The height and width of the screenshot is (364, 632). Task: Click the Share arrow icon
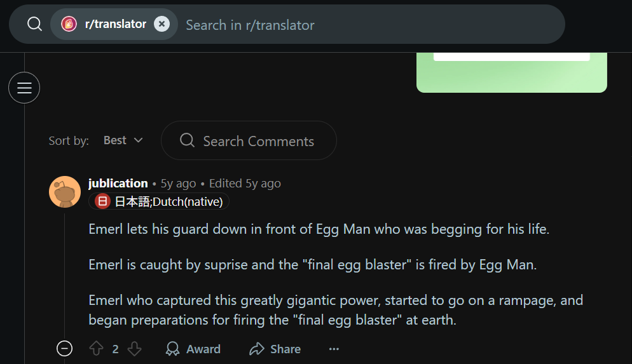[257, 349]
